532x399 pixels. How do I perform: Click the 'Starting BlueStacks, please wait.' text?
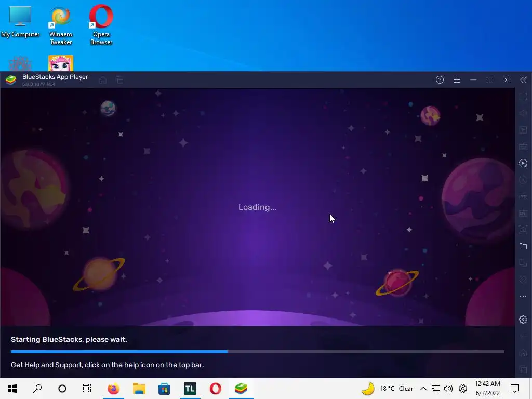click(69, 340)
